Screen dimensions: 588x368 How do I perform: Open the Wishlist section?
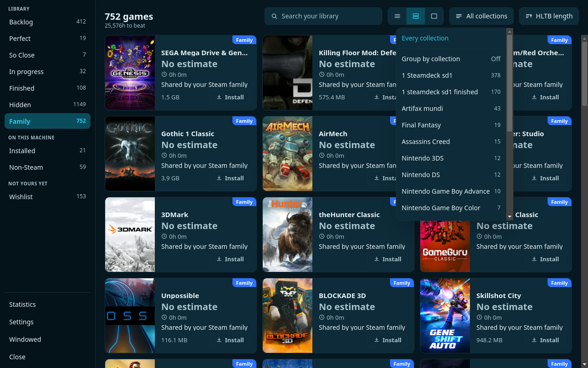coord(47,196)
